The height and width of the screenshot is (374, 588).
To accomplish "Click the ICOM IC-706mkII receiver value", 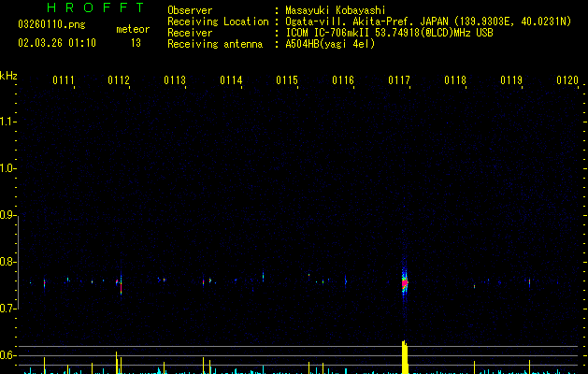I will pyautogui.click(x=389, y=33).
